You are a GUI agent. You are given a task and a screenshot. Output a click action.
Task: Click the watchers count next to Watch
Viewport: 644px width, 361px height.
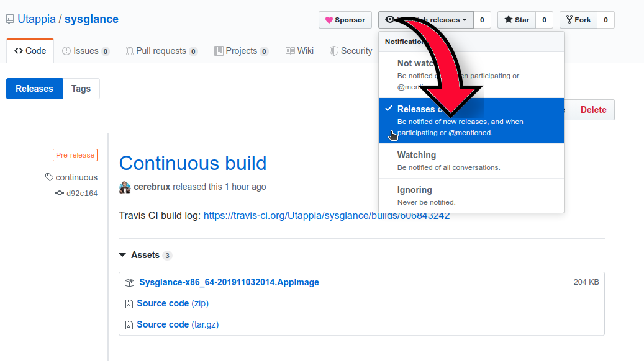482,20
